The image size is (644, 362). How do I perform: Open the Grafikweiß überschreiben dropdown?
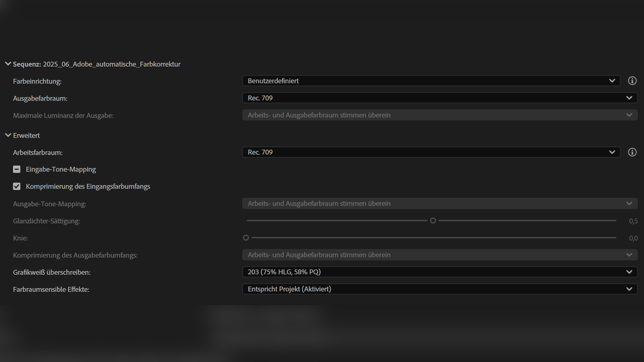(x=439, y=272)
